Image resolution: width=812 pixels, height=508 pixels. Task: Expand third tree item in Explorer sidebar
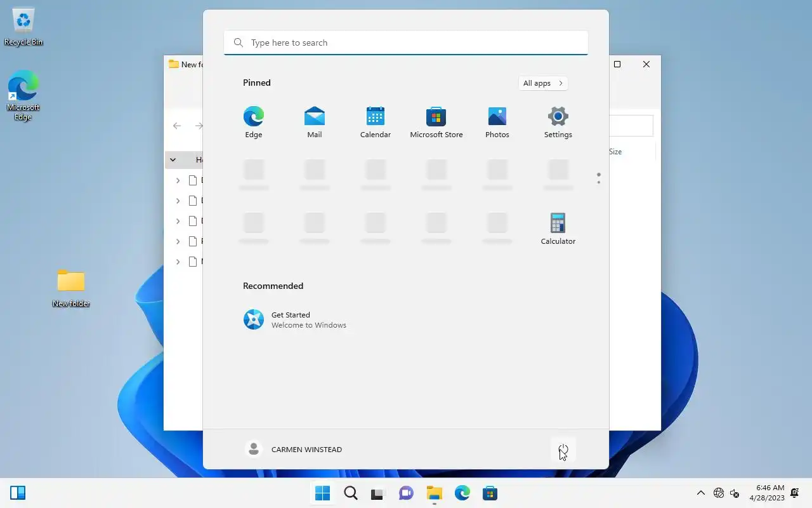[178, 221]
